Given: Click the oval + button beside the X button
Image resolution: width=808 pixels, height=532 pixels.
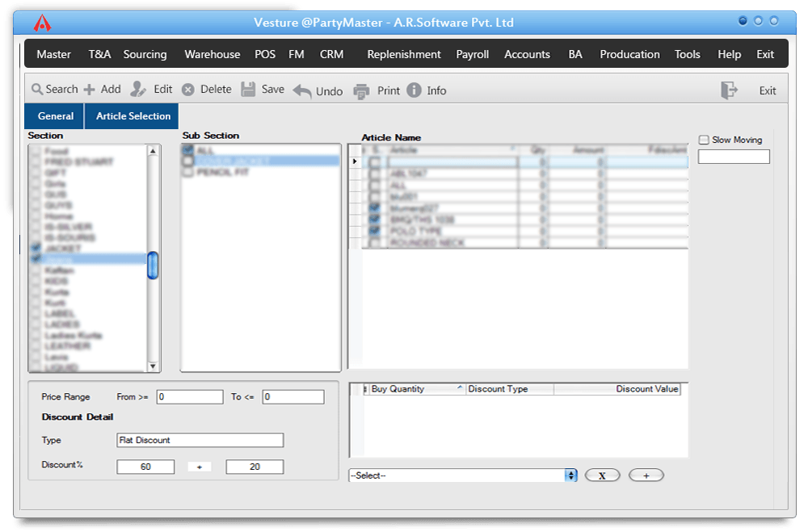Looking at the screenshot, I should point(646,475).
